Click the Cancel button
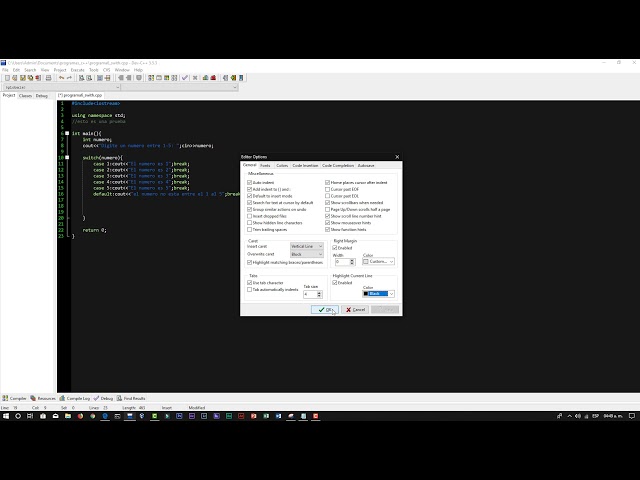This screenshot has width=640, height=480. pyautogui.click(x=355, y=310)
